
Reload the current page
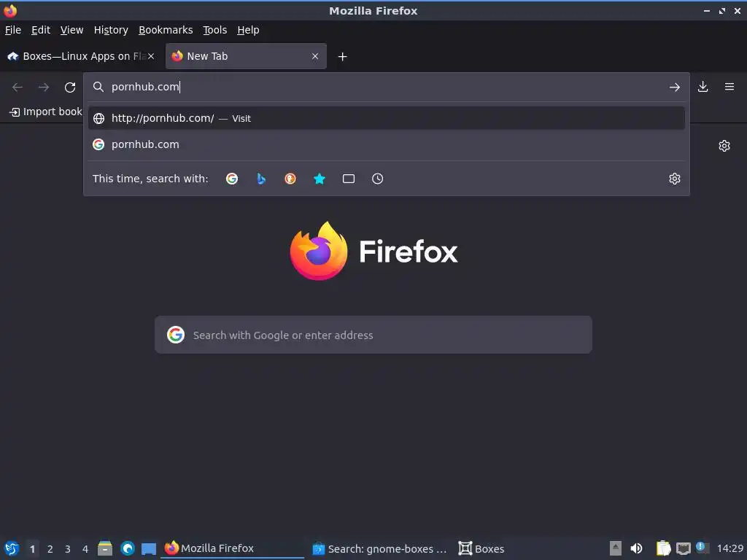click(70, 87)
